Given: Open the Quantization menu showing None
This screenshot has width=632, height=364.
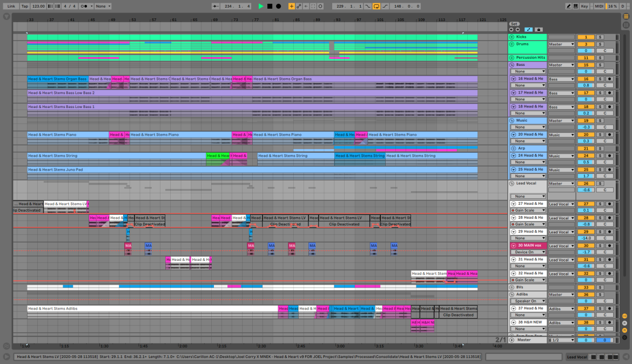Looking at the screenshot, I should (103, 6).
